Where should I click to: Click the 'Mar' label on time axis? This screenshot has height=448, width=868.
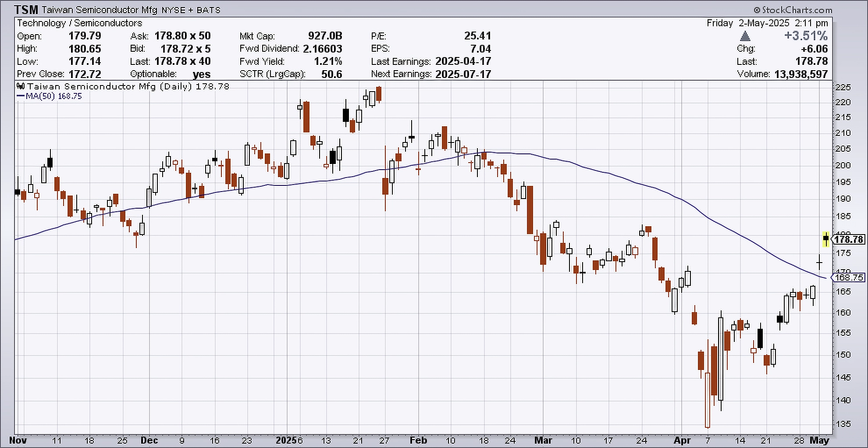543,440
